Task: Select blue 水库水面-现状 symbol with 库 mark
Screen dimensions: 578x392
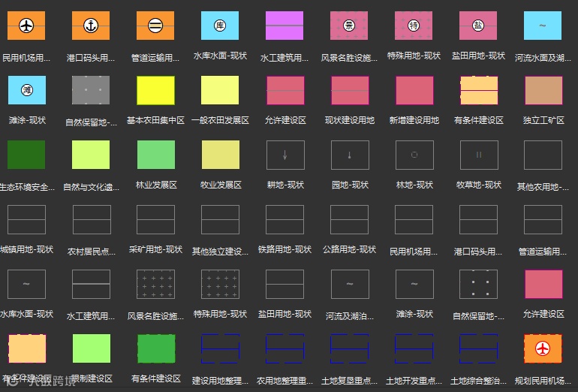Action: (x=220, y=26)
